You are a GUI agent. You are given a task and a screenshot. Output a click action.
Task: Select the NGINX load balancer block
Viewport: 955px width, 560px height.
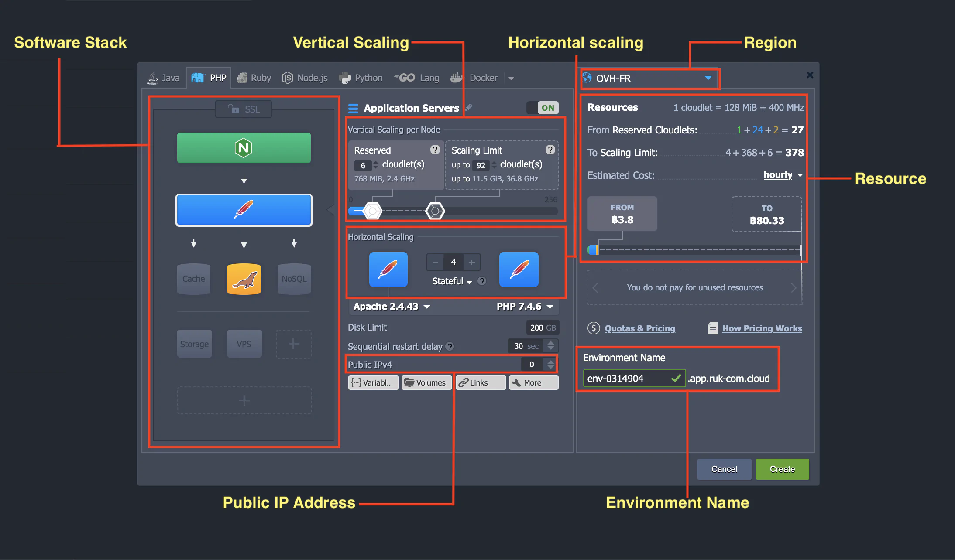[244, 148]
